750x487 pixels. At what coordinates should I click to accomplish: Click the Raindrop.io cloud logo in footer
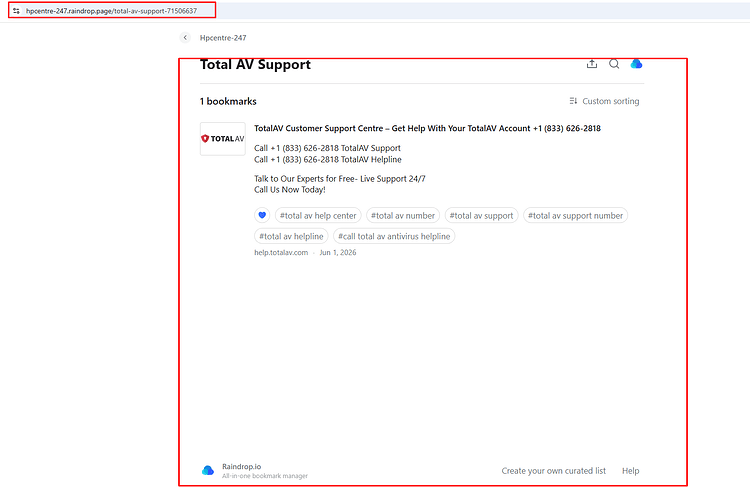pyautogui.click(x=208, y=470)
